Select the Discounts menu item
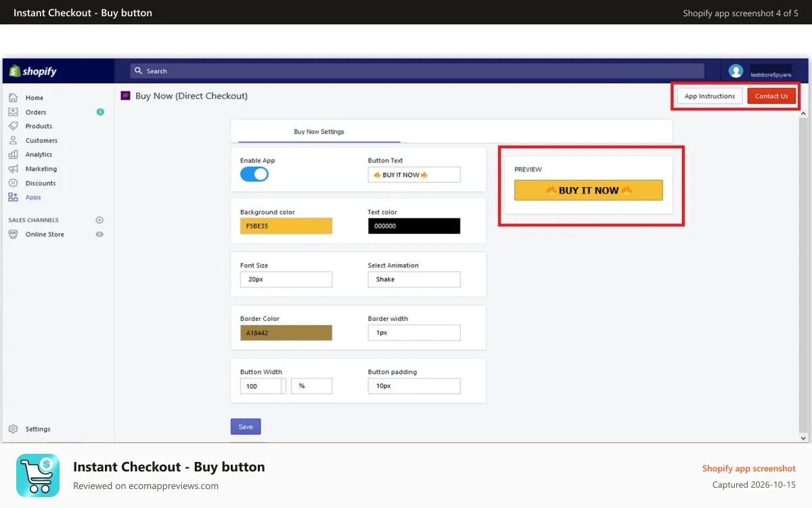The height and width of the screenshot is (508, 812). pos(41,183)
